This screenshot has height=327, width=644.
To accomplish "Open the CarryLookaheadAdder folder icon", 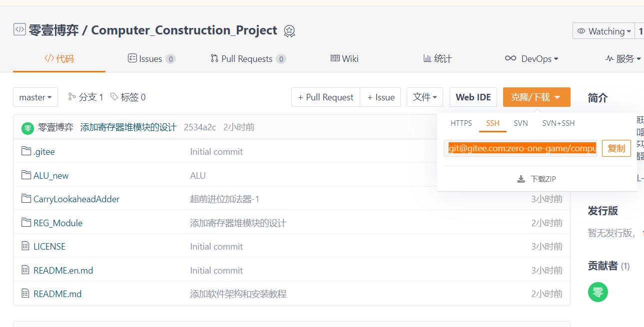I will point(26,199).
